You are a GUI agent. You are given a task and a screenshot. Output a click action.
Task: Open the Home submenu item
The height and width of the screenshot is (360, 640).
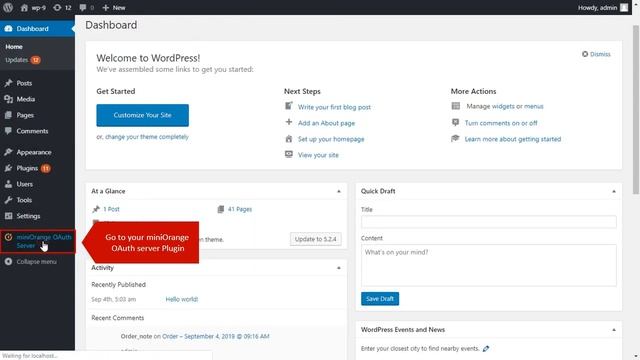pyautogui.click(x=14, y=47)
